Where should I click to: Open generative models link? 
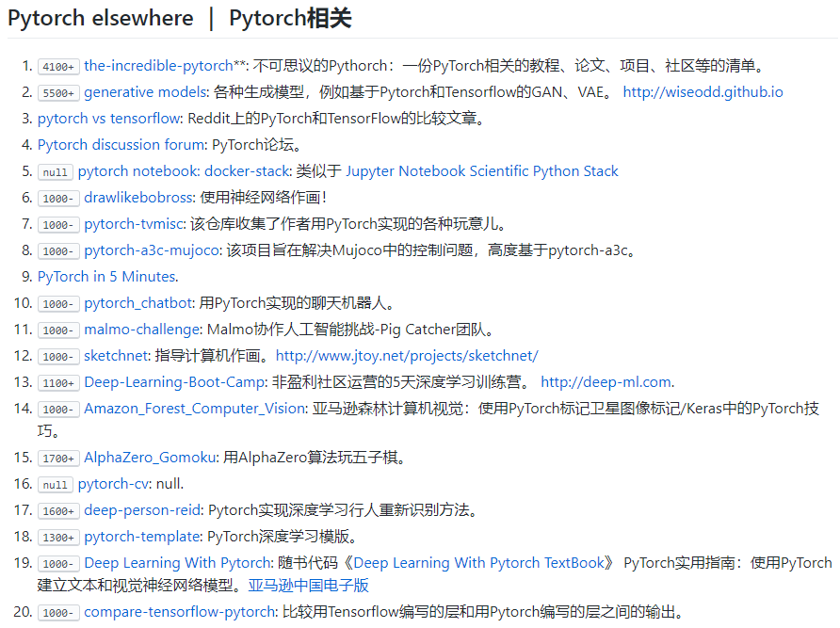(146, 92)
